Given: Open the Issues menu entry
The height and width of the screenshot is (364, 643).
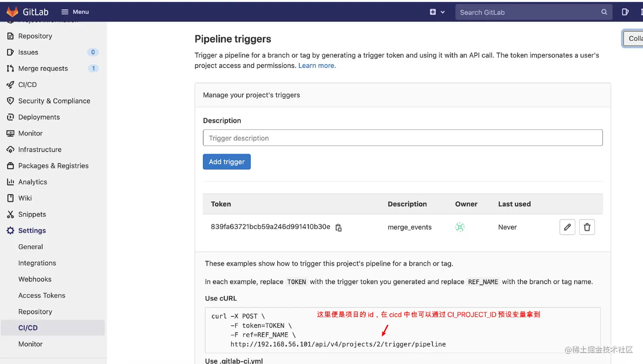Looking at the screenshot, I should (x=28, y=52).
